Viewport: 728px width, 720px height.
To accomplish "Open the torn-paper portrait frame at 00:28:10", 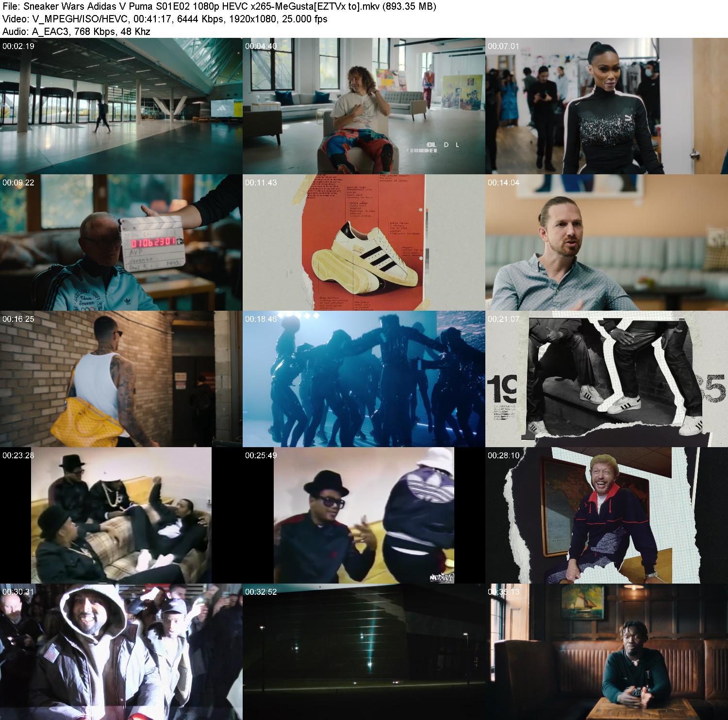I will 607,516.
